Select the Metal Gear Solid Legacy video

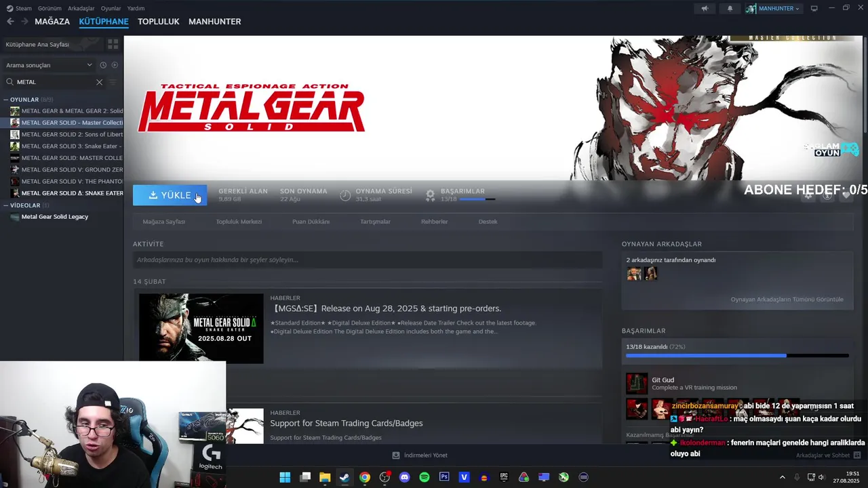(54, 217)
